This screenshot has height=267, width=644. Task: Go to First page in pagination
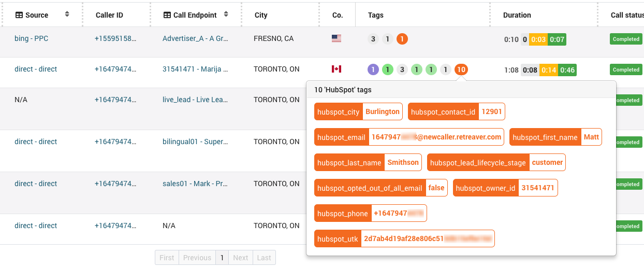coord(167,258)
